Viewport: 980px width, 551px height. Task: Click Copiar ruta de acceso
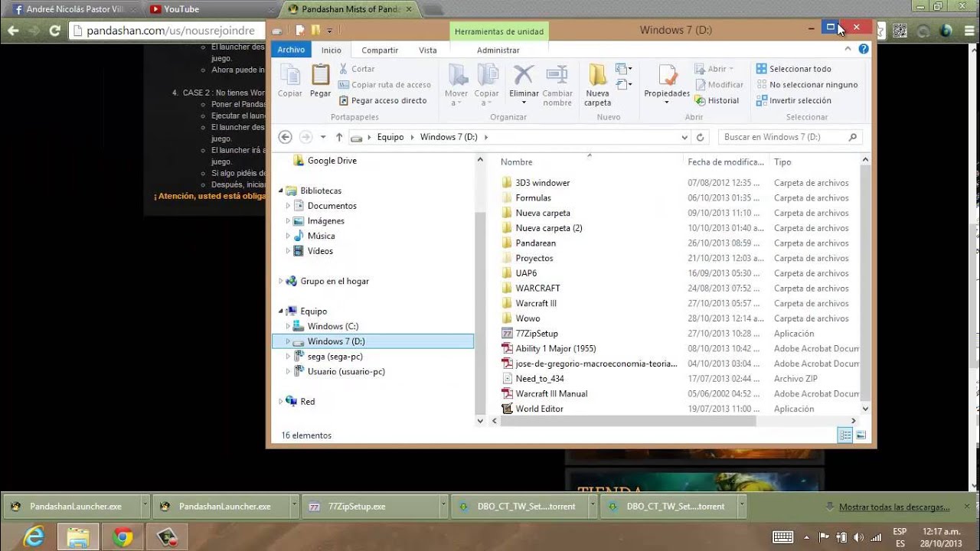[385, 85]
